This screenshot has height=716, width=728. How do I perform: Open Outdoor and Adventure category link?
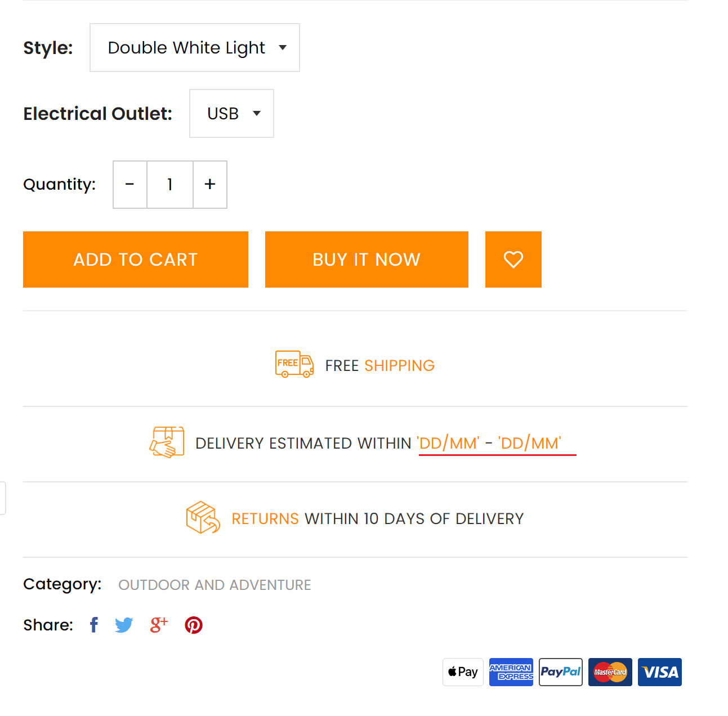click(x=215, y=585)
